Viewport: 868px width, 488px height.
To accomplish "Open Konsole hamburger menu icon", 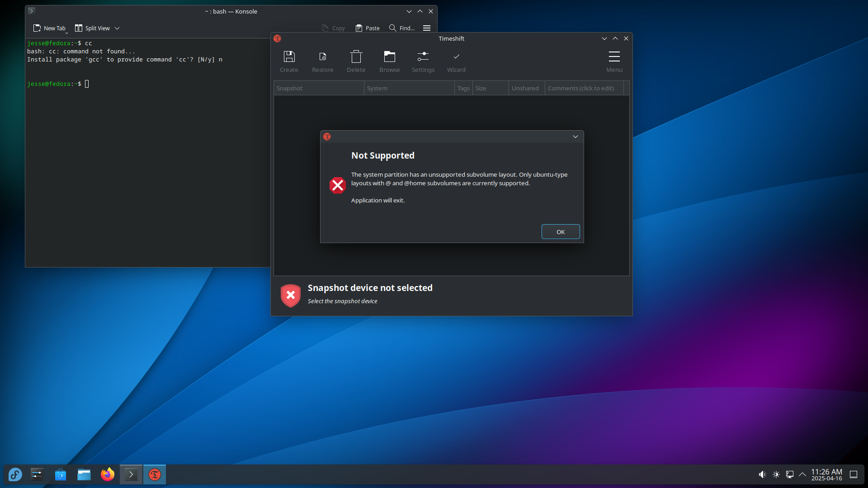I will point(426,28).
